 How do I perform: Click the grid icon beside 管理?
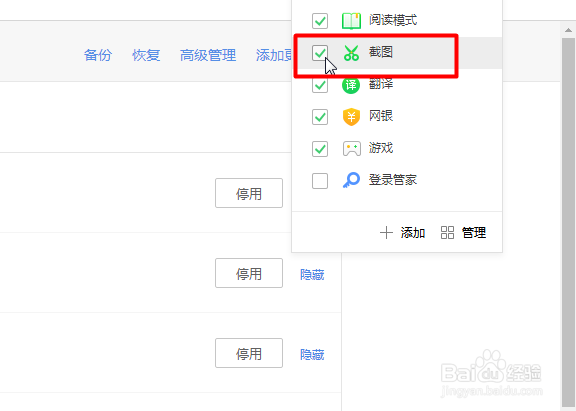click(447, 233)
